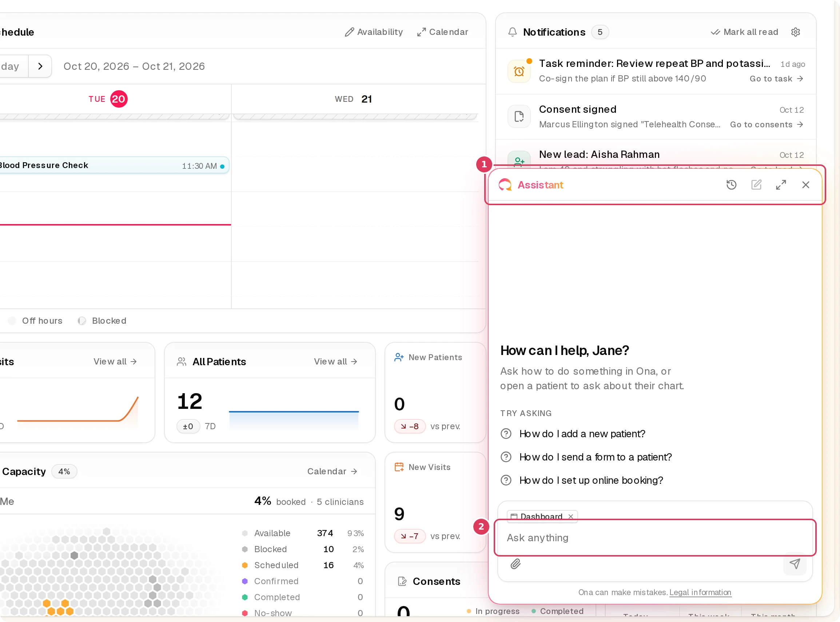Click the 4% Capacity badge
Image resolution: width=840 pixels, height=622 pixels.
click(64, 471)
